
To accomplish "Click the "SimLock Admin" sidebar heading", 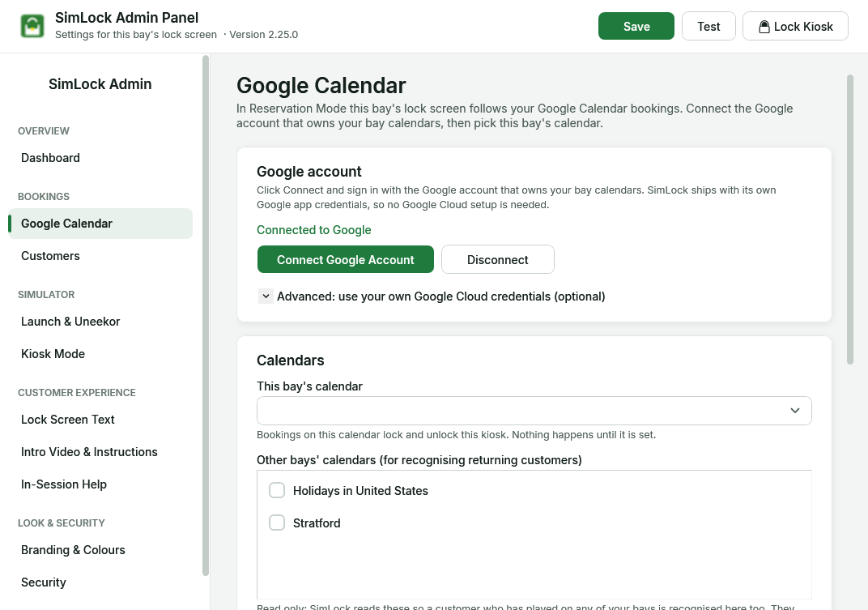I will 100,84.
